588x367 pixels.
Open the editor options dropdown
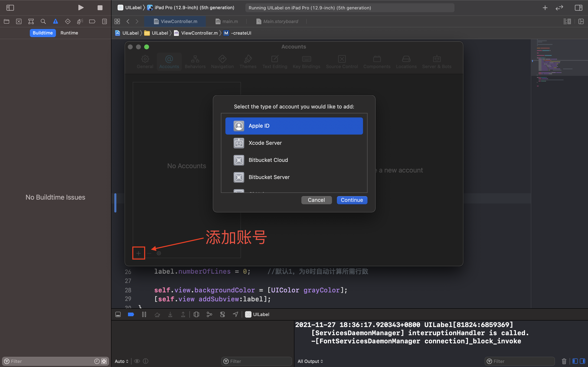(x=567, y=21)
